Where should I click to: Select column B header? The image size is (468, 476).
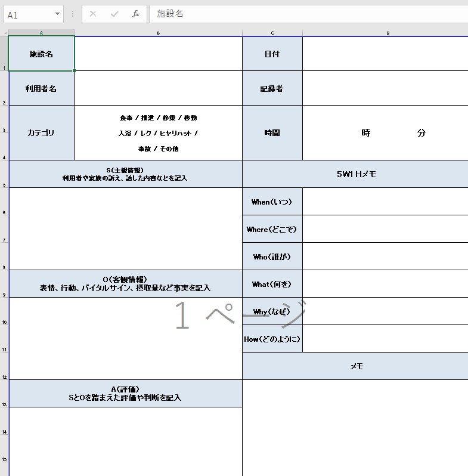point(158,33)
